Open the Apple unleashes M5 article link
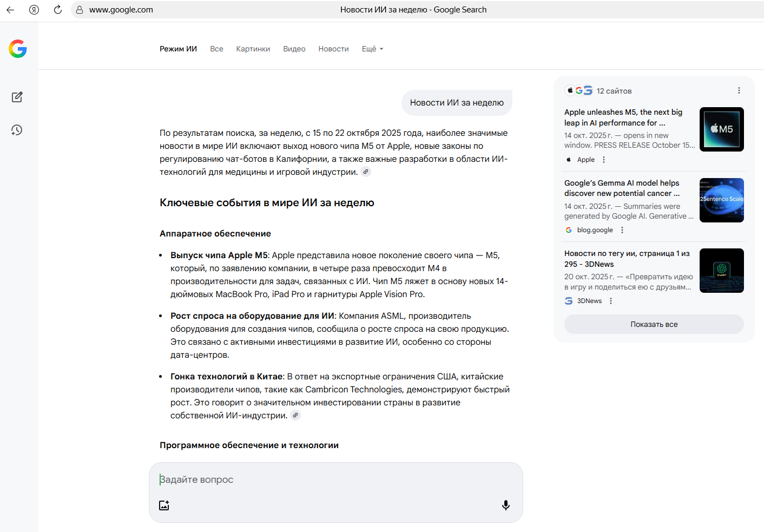This screenshot has width=764, height=532. 623,117
